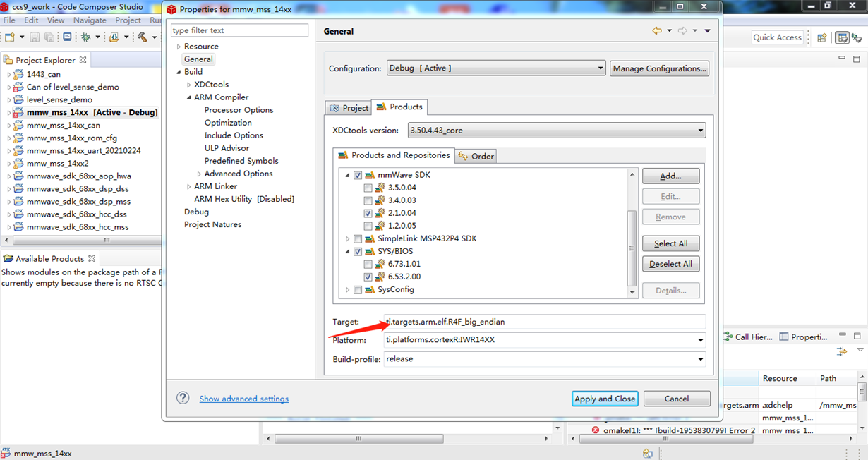Click the Quick Access search box

778,37
